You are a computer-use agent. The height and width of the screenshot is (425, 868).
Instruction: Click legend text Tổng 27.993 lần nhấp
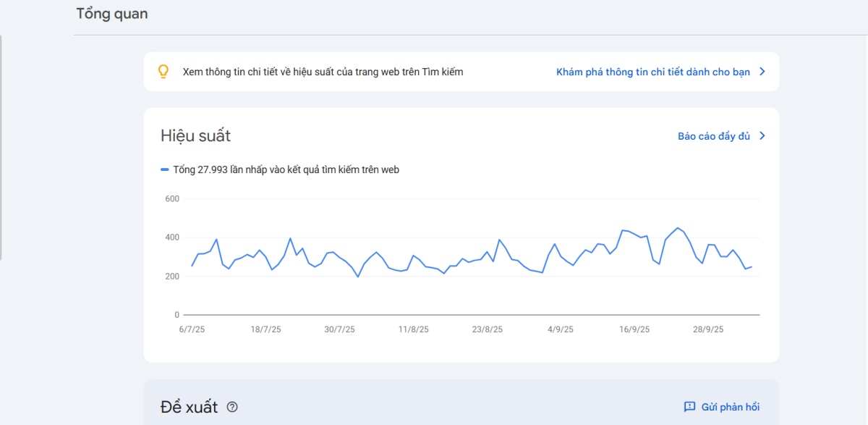[x=286, y=170]
